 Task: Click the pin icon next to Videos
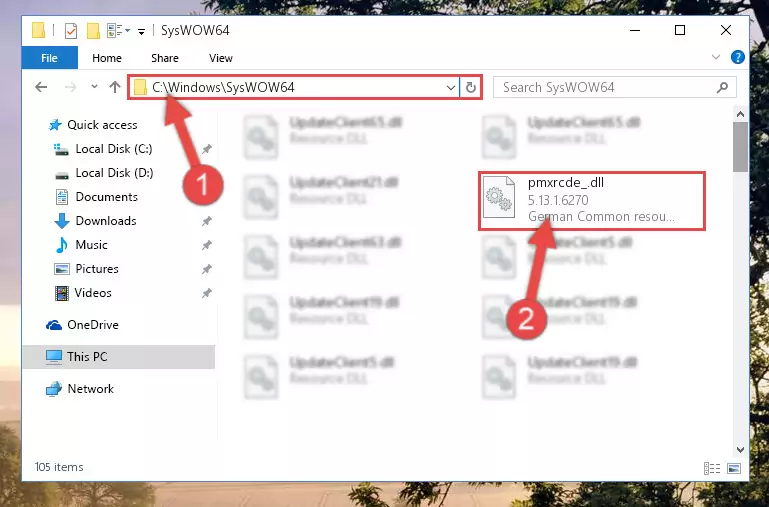(207, 293)
